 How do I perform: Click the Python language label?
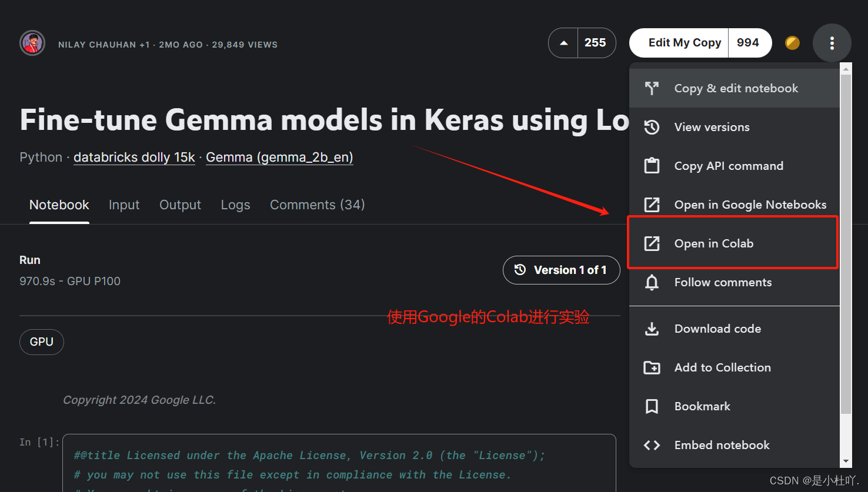[x=41, y=158]
